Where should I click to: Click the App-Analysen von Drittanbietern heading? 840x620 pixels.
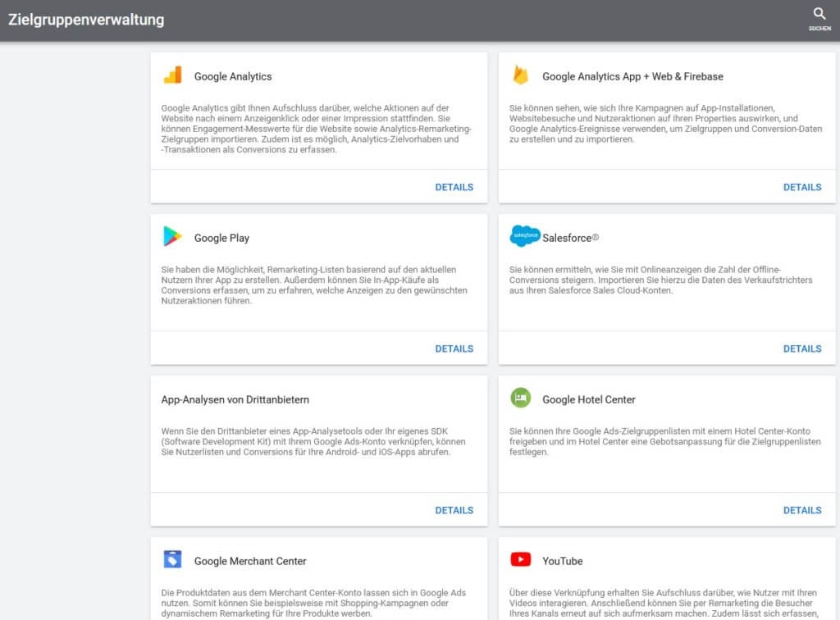point(235,400)
